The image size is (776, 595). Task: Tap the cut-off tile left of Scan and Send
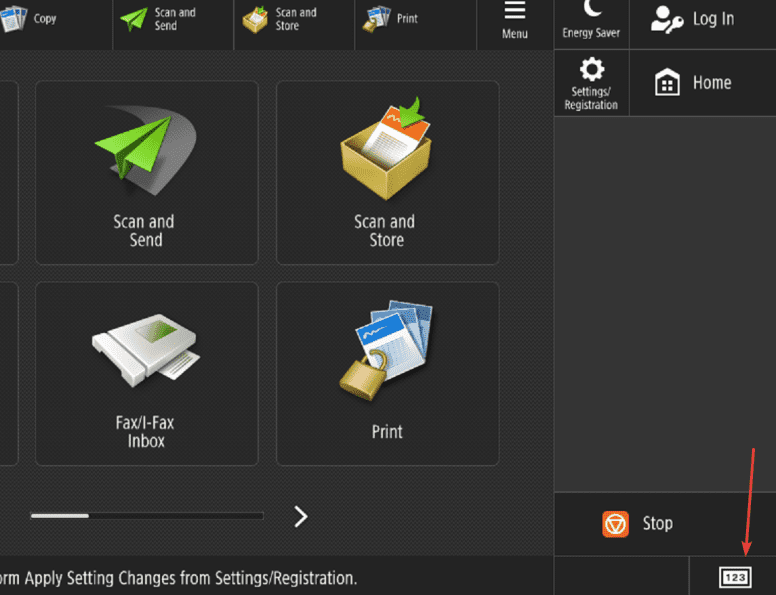(x=8, y=172)
